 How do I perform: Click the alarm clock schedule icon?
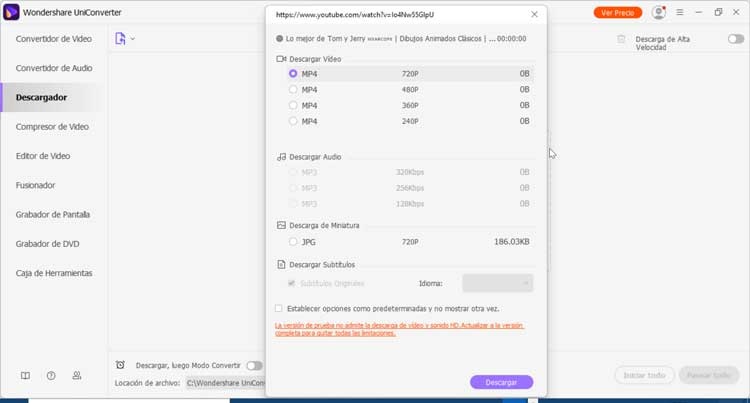tap(120, 365)
